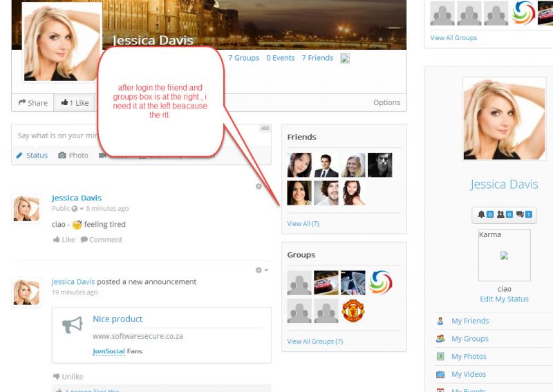This screenshot has height=392, width=553.
Task: Click the main cover profile photo
Action: point(62,42)
